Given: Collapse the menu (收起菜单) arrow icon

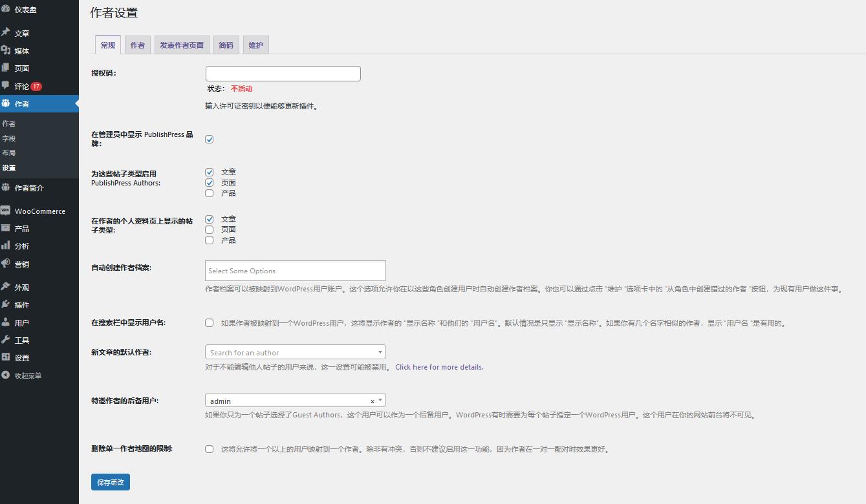Looking at the screenshot, I should tap(6, 375).
